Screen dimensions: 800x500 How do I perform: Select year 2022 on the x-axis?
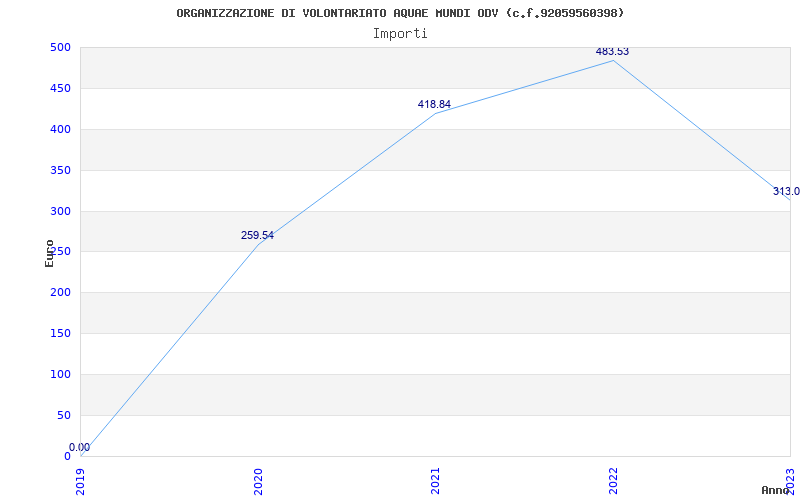click(x=613, y=481)
